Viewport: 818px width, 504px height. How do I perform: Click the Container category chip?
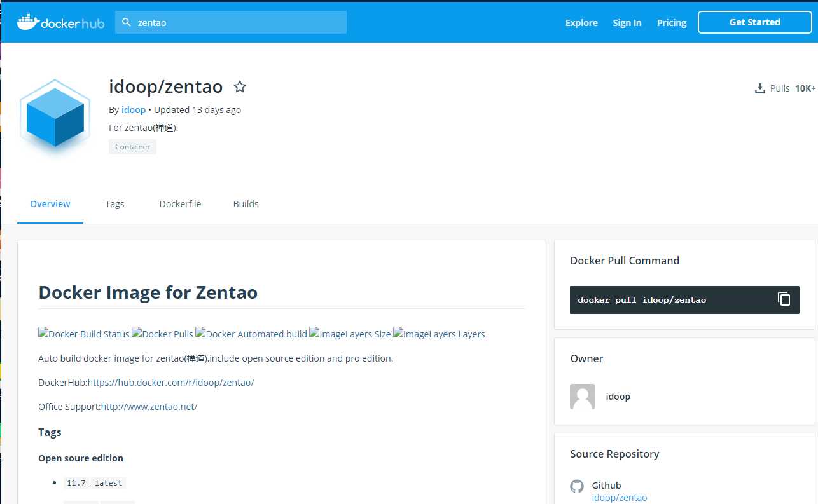click(x=132, y=147)
